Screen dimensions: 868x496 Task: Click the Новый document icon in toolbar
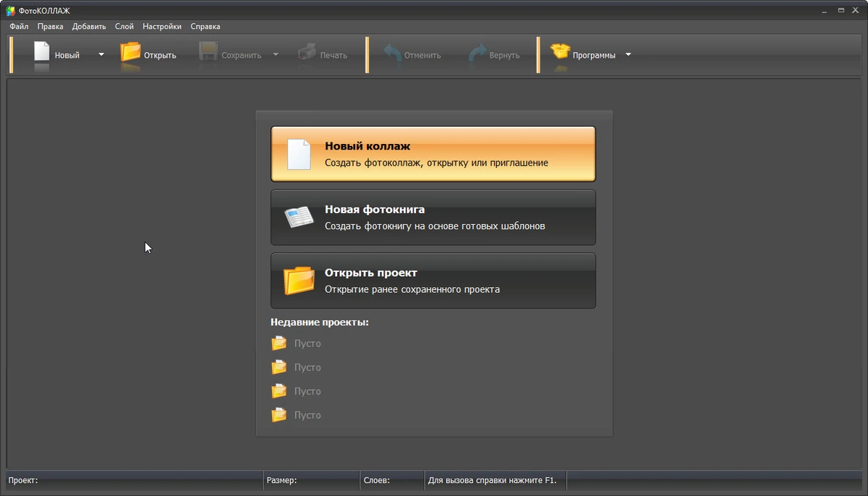tap(42, 52)
